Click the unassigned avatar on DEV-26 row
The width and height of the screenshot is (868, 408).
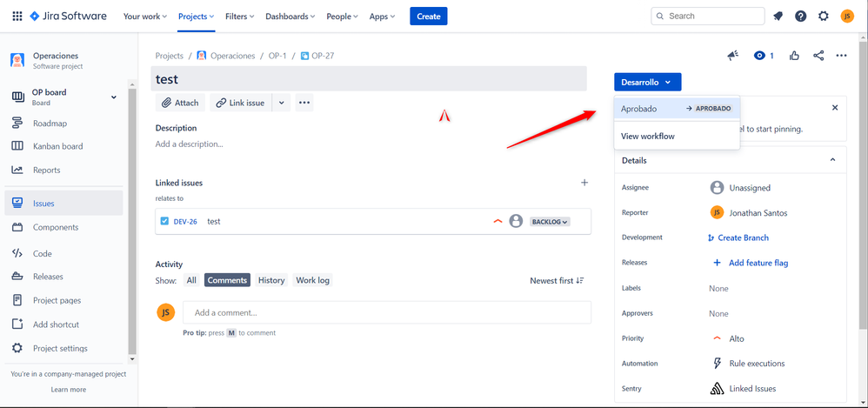click(x=516, y=221)
